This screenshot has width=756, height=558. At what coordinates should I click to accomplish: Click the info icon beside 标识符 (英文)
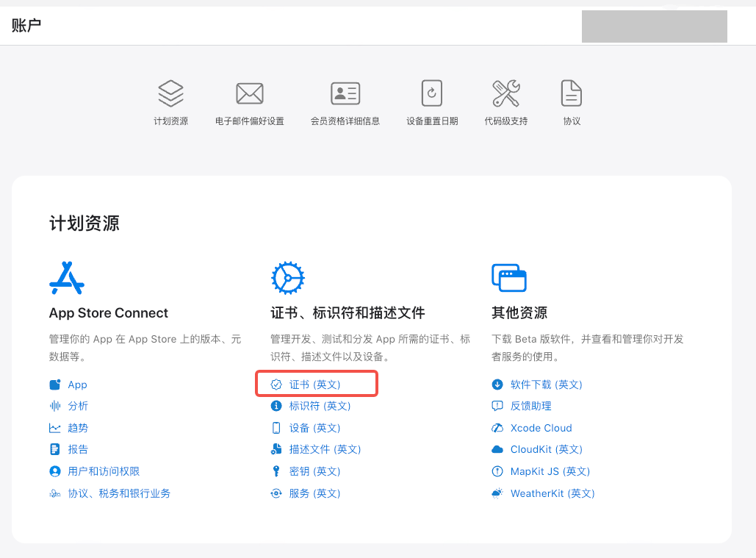pos(276,406)
